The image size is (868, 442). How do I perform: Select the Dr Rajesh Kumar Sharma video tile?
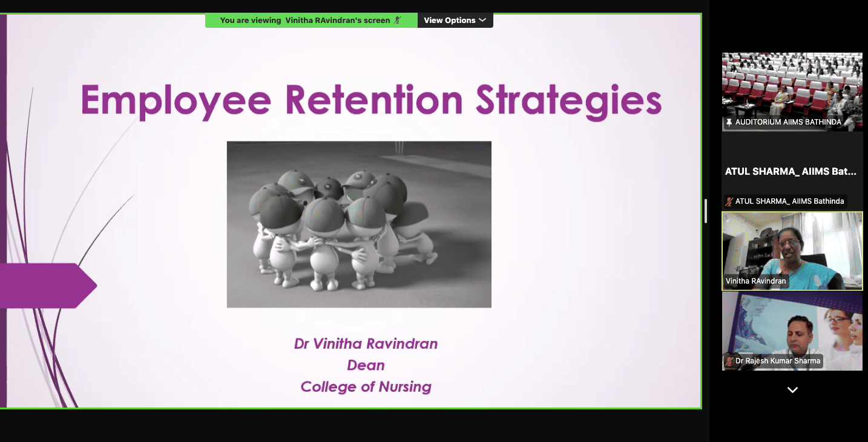click(x=792, y=331)
